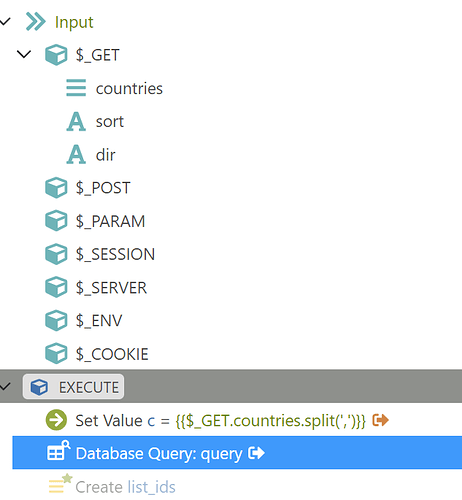Click the text type icon beside sort
Image resolution: width=462 pixels, height=500 pixels.
[76, 121]
